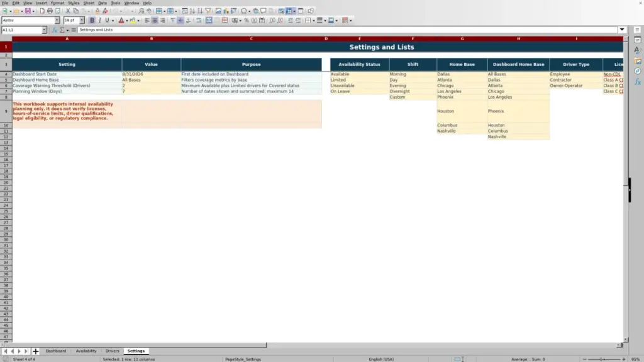Apply AutoFilter with the funnel icon
Screen dimensions: 644x362
click(x=208, y=11)
